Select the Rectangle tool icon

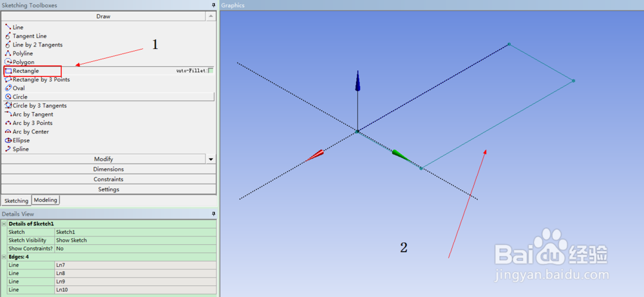tap(8, 71)
